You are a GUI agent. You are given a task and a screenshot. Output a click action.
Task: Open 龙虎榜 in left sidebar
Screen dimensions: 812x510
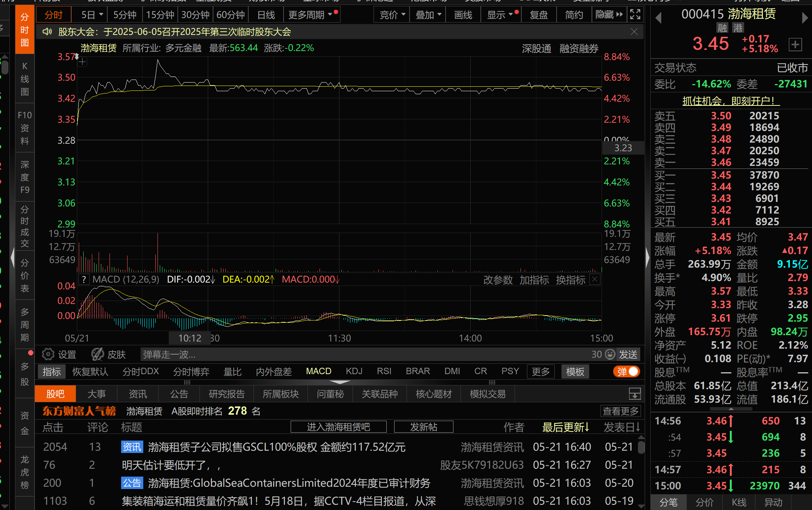25,472
